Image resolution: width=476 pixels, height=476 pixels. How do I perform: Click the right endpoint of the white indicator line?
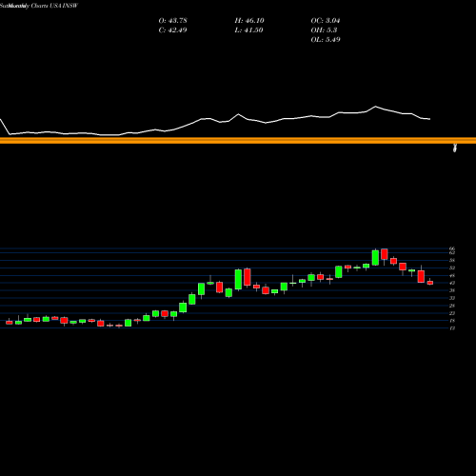(x=429, y=119)
